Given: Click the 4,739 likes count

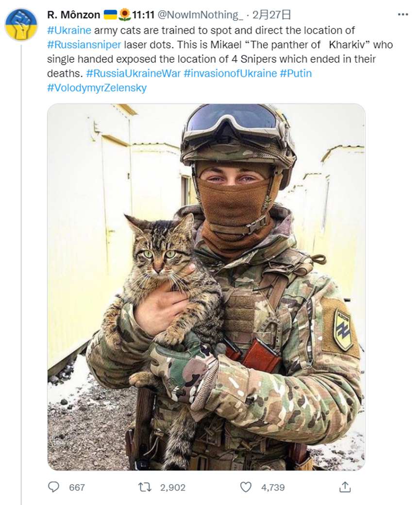Looking at the screenshot, I should click(x=273, y=488).
